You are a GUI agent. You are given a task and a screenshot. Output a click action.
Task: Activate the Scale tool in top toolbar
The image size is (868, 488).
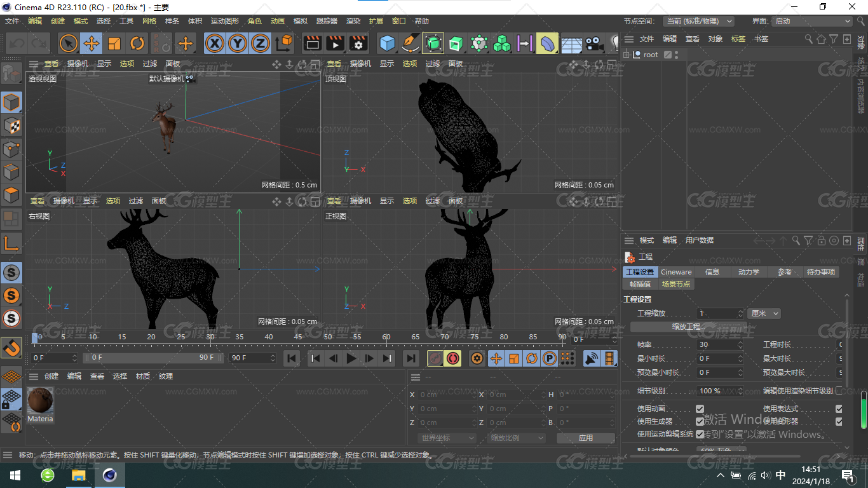click(x=114, y=43)
